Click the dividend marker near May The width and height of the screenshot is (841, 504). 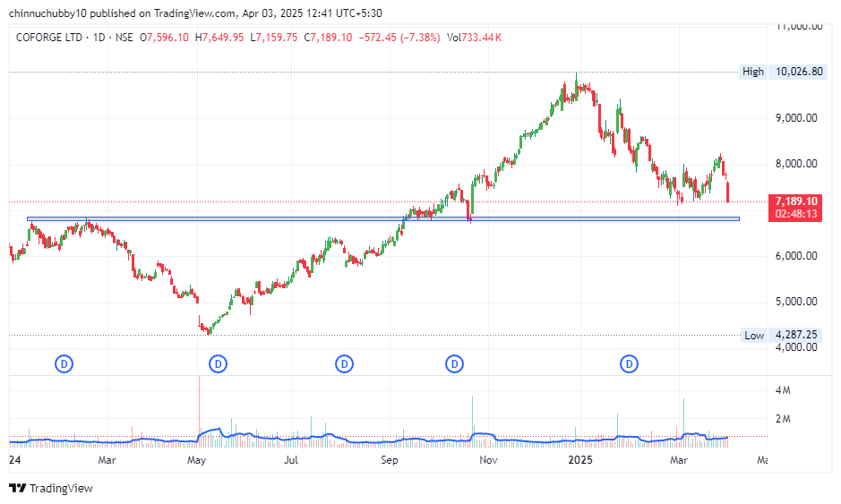coord(218,364)
